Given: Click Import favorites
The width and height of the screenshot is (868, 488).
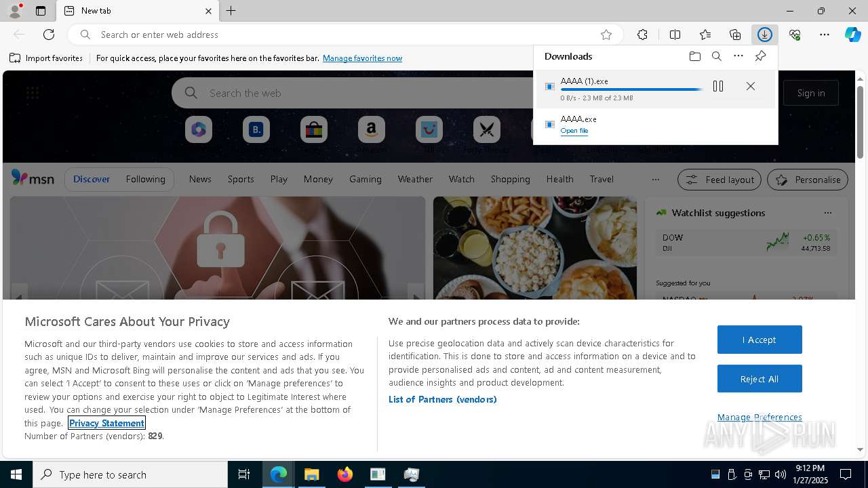Looking at the screenshot, I should [x=46, y=58].
